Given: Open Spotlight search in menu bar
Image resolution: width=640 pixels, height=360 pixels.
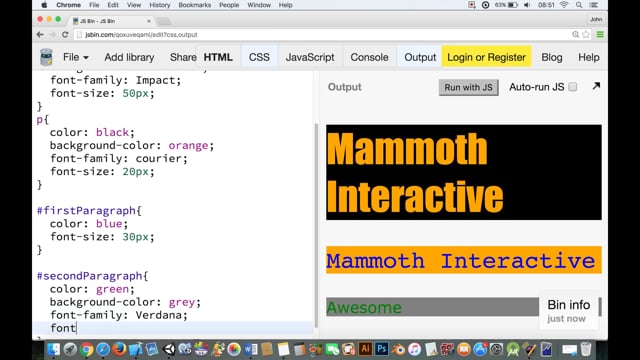Looking at the screenshot, I should 579,5.
